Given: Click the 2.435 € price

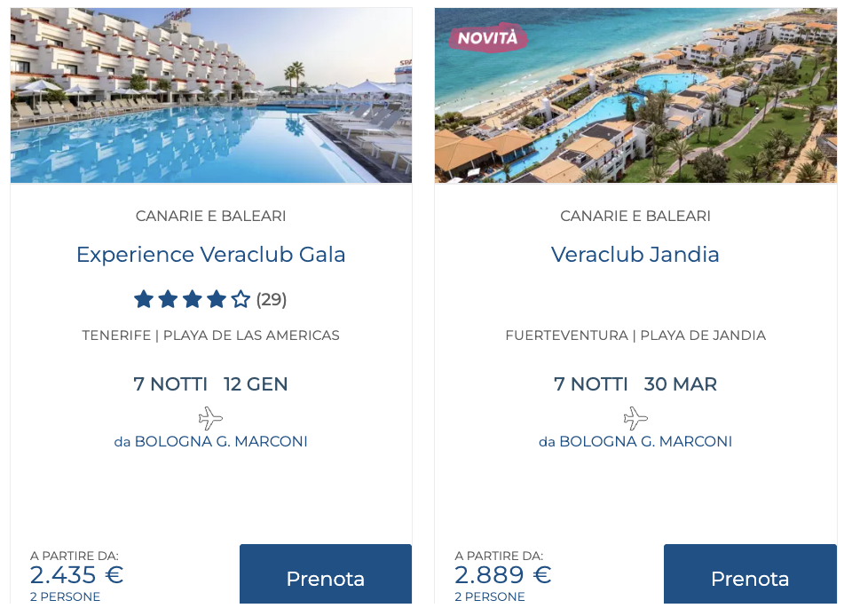Looking at the screenshot, I should tap(76, 575).
